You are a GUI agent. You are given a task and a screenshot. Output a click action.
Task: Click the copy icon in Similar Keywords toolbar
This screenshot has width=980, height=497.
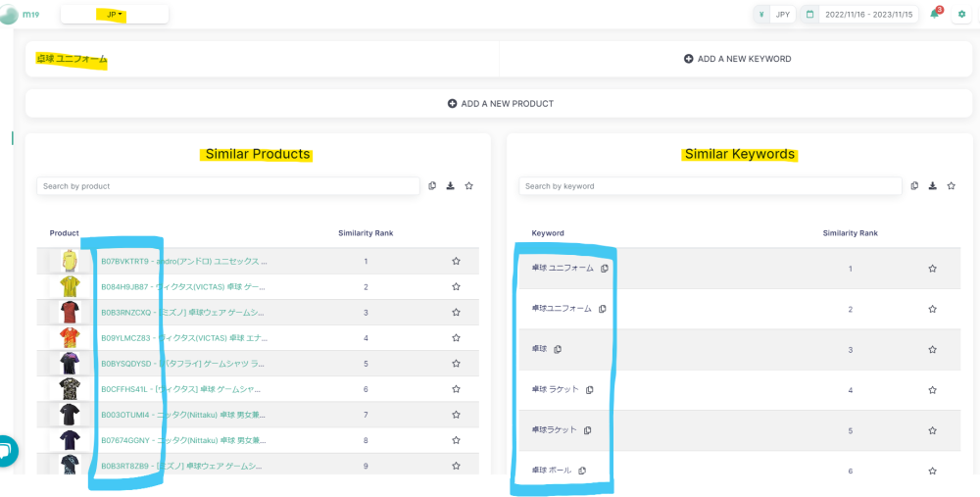pyautogui.click(x=913, y=186)
